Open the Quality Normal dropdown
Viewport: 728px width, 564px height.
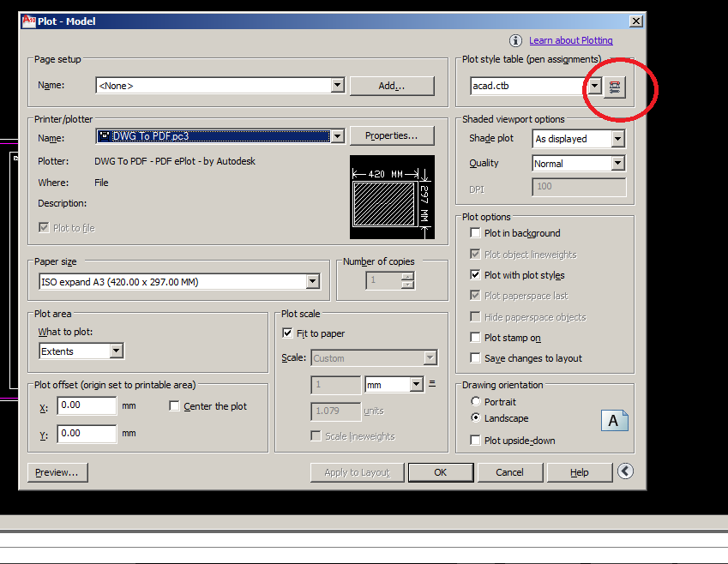tap(617, 164)
